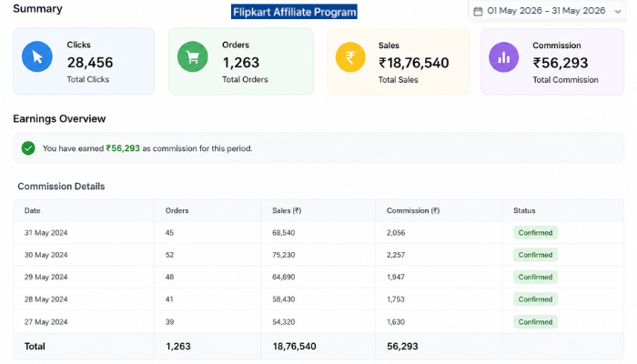Click the ₹18,76,540 value in Sales card
637x364 pixels.
(x=413, y=63)
